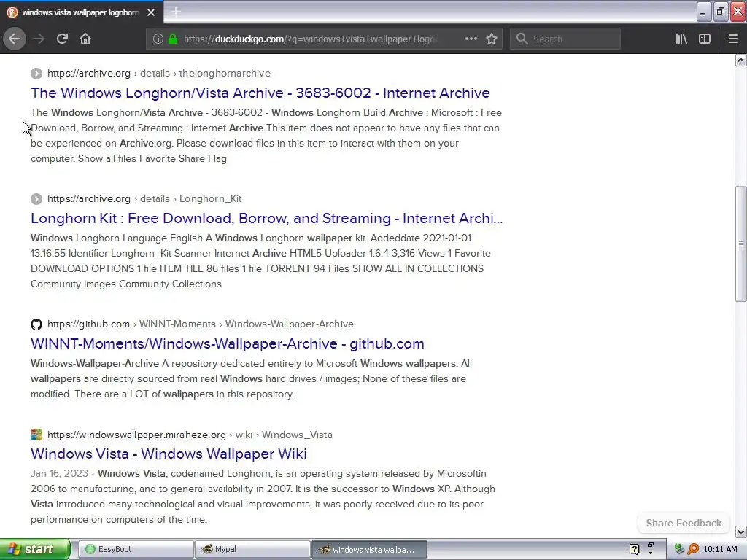
Task: Open the Library bookmarks panel
Action: (x=681, y=39)
